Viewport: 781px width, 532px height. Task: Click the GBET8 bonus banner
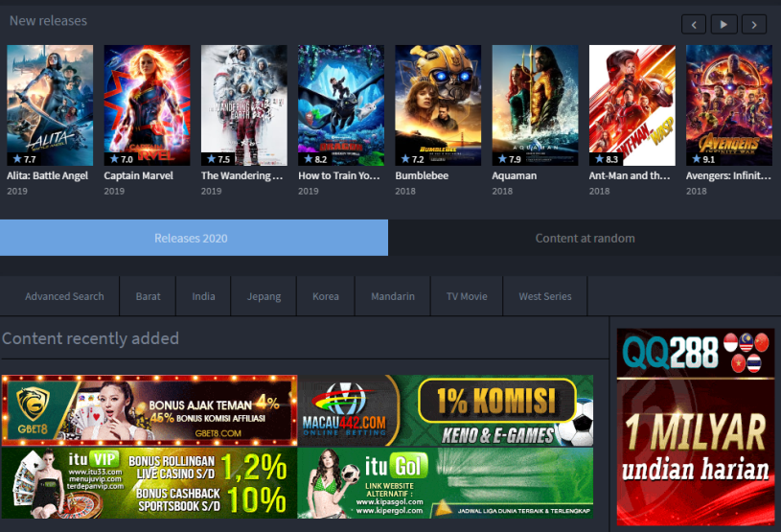149,410
